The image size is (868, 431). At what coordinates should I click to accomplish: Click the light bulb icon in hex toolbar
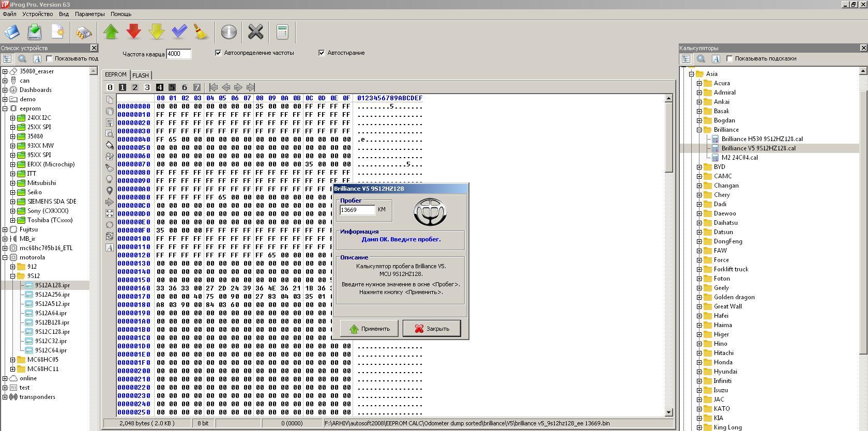(110, 179)
